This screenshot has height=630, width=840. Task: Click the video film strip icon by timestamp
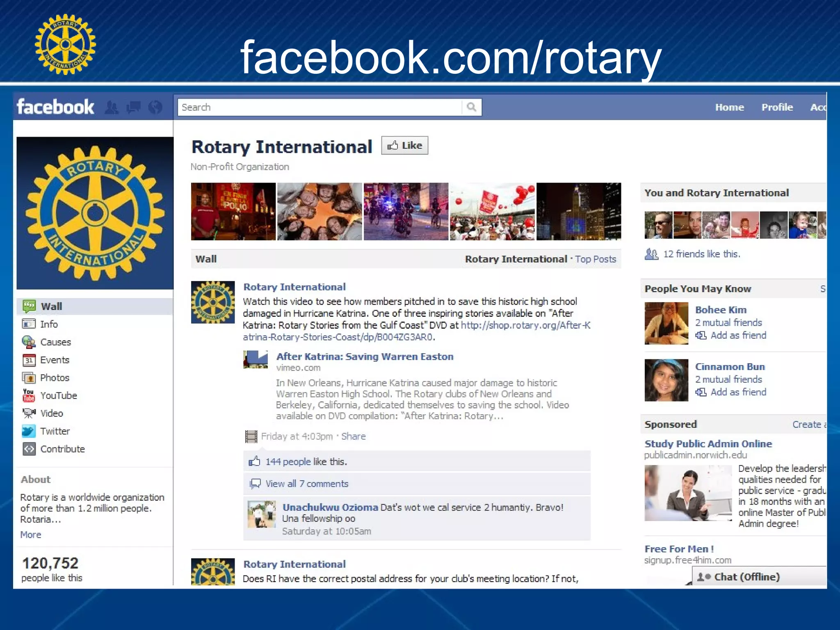tap(251, 436)
